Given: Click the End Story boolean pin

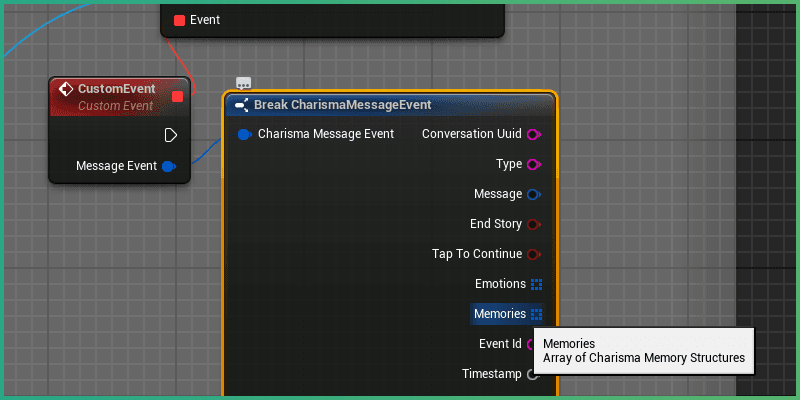Looking at the screenshot, I should click(534, 224).
